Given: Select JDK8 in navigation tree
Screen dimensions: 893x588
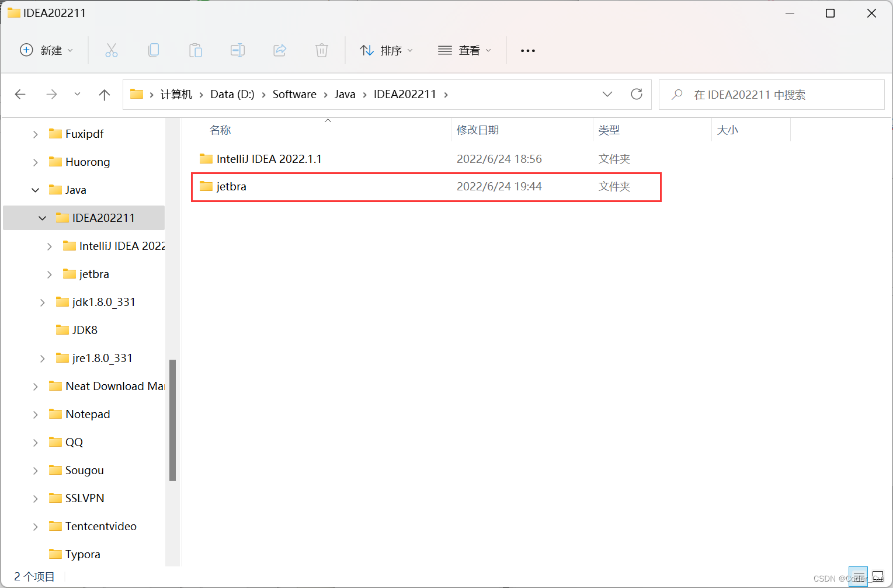Looking at the screenshot, I should [85, 330].
